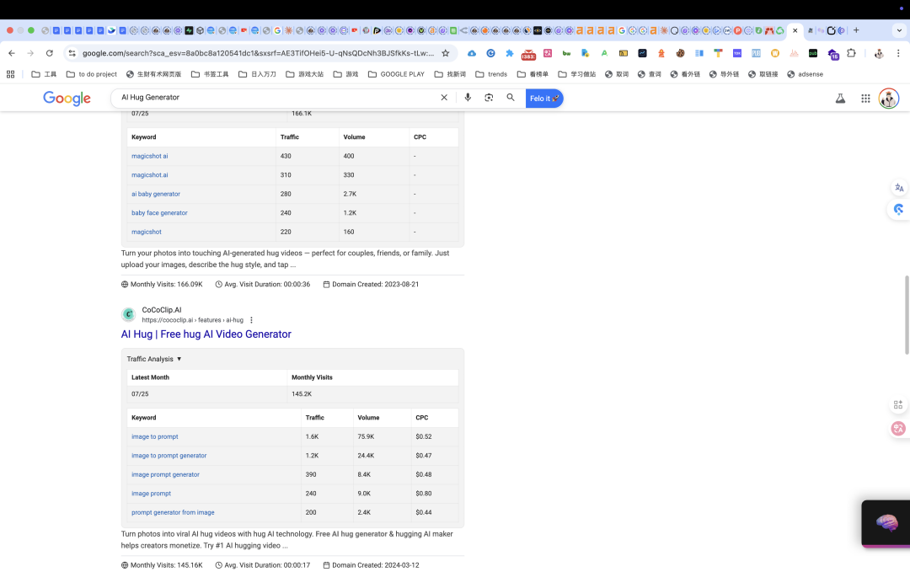The image size is (910, 588).
Task: Open the 书签工具 bookmark folder
Action: click(210, 74)
